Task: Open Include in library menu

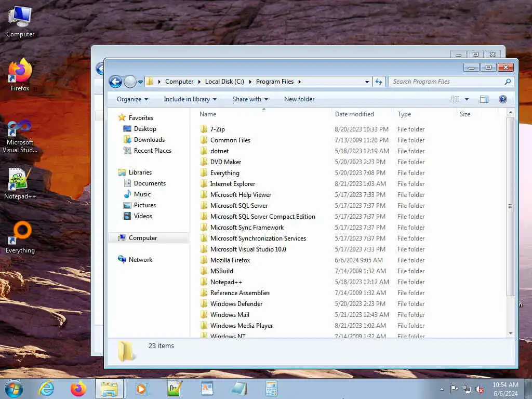Action: (190, 99)
